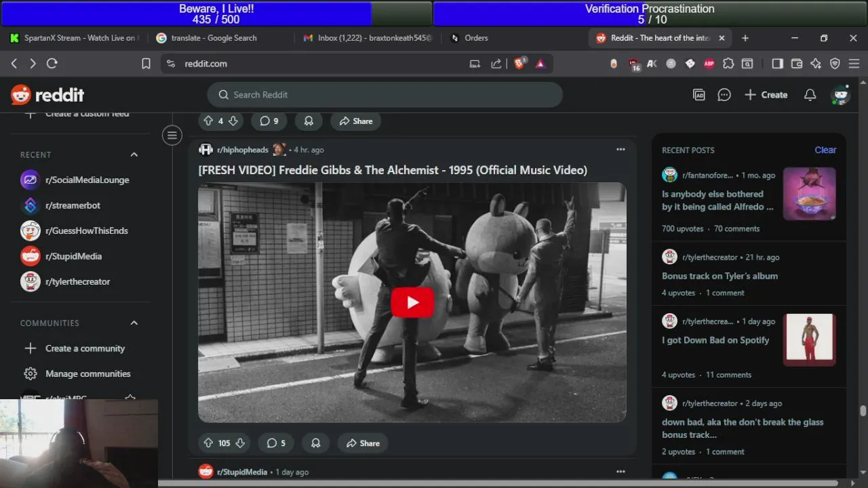Screen dimensions: 868x488
Task: Open the Alfredo post thumbnail
Action: click(x=810, y=194)
